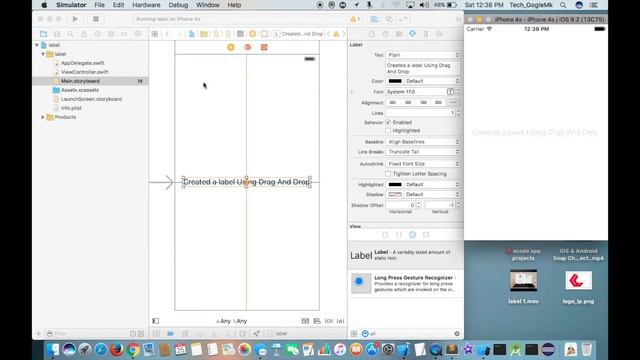Select the label on the storyboard canvas
This screenshot has width=640, height=360.
click(247, 182)
